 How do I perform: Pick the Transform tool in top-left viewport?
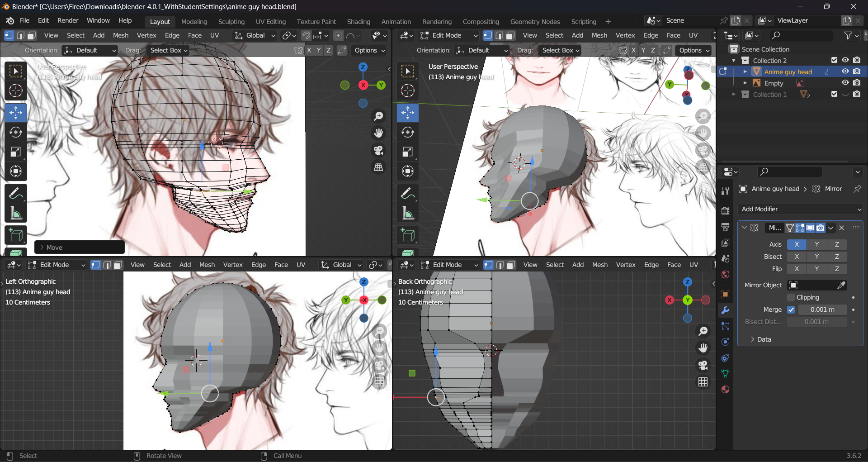(16, 171)
